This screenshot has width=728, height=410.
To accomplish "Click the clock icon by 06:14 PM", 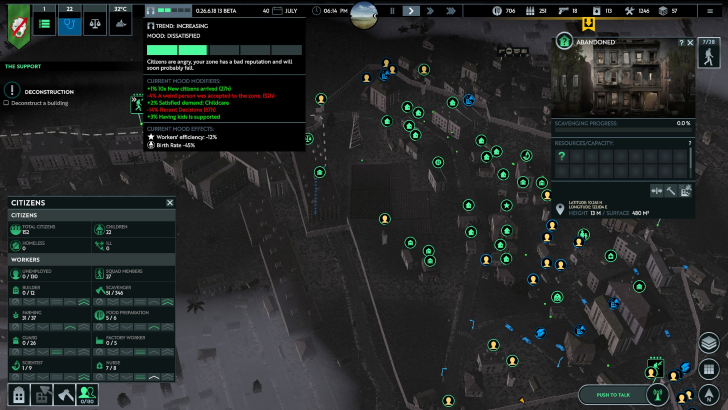I will (316, 11).
